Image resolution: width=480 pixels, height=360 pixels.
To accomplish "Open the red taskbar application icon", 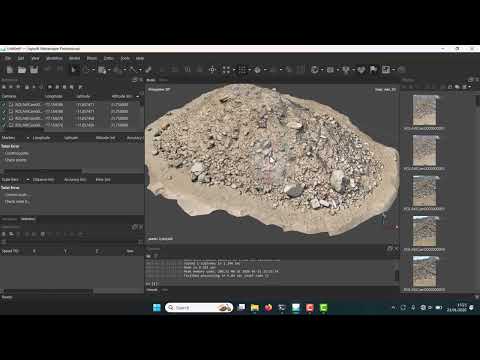I will coord(310,308).
